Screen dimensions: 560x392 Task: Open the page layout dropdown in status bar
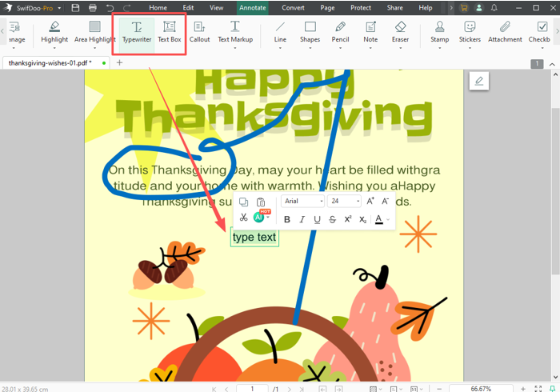(x=396, y=389)
